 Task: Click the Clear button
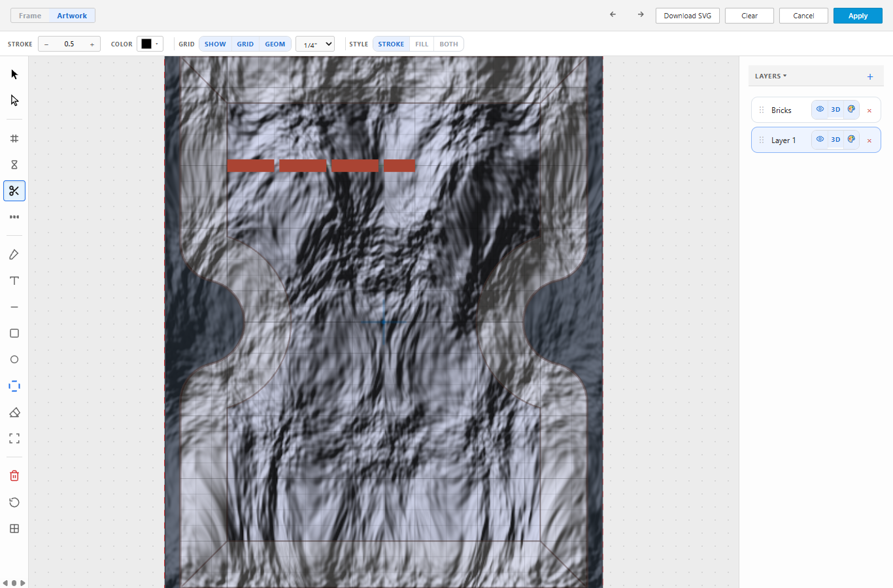pyautogui.click(x=749, y=16)
